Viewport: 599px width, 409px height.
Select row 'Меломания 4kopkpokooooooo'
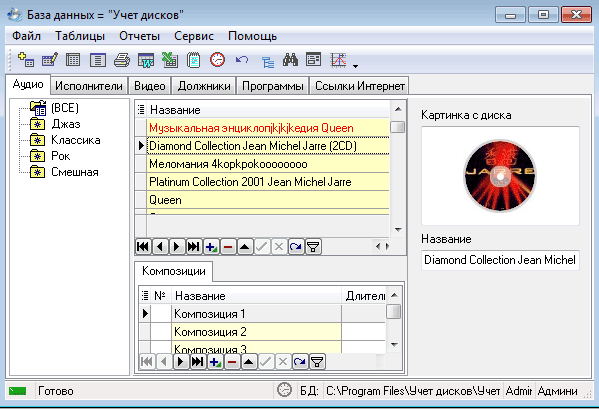click(268, 164)
